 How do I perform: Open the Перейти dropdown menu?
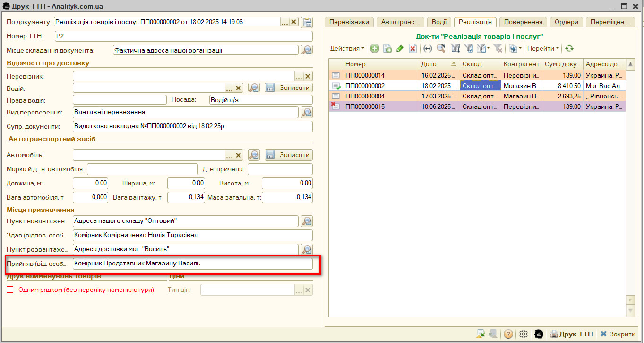[543, 48]
